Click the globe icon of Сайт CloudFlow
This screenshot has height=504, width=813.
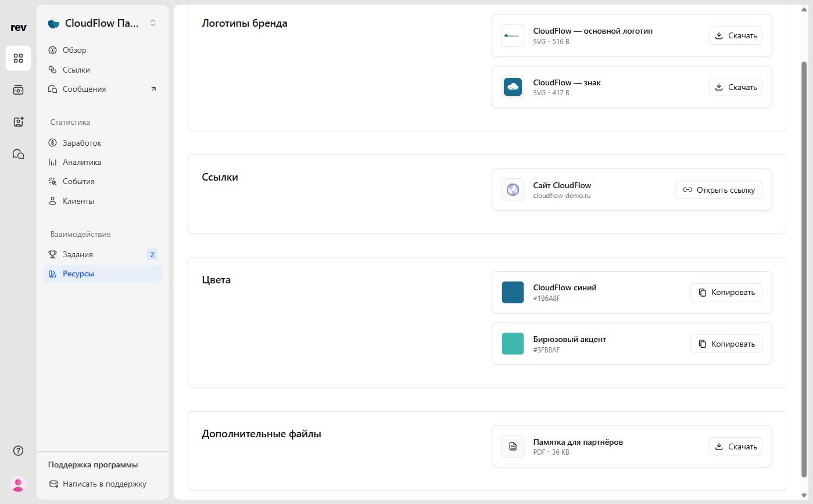(513, 190)
